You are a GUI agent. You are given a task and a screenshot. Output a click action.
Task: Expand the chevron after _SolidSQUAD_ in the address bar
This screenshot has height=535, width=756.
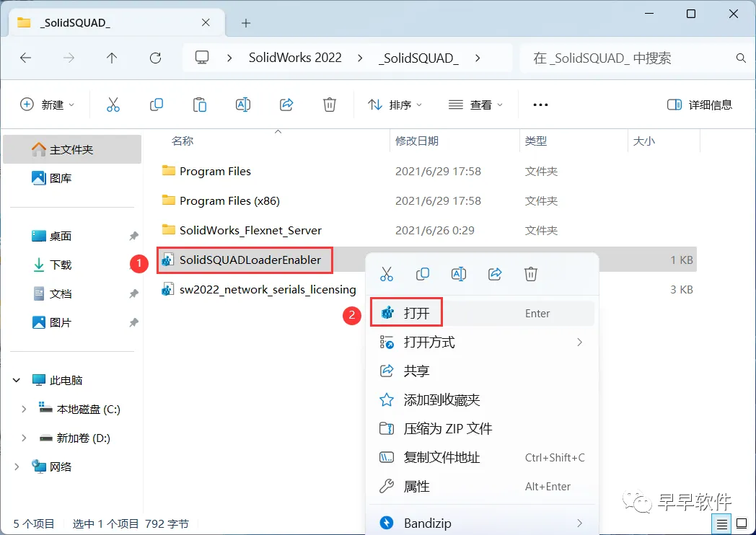(x=478, y=58)
